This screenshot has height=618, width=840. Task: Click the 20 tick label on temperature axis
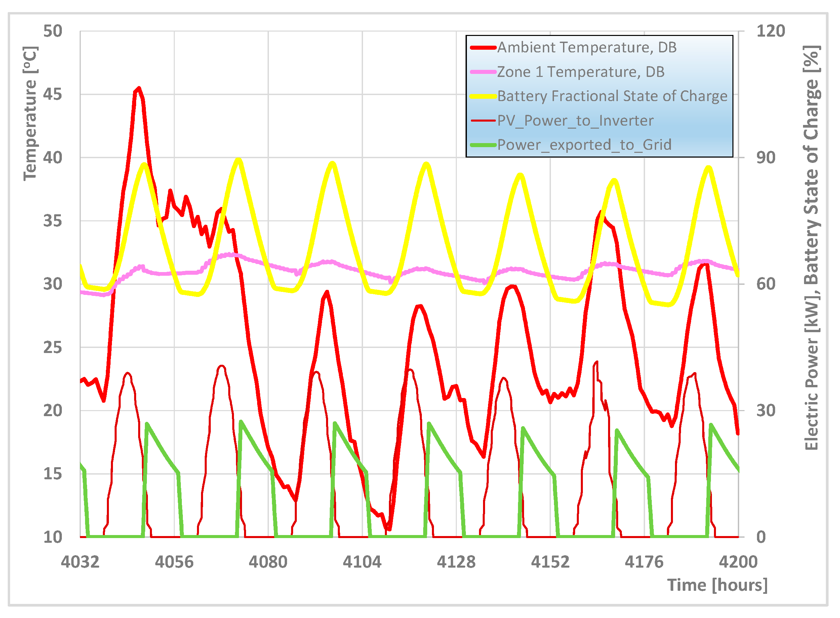point(52,411)
